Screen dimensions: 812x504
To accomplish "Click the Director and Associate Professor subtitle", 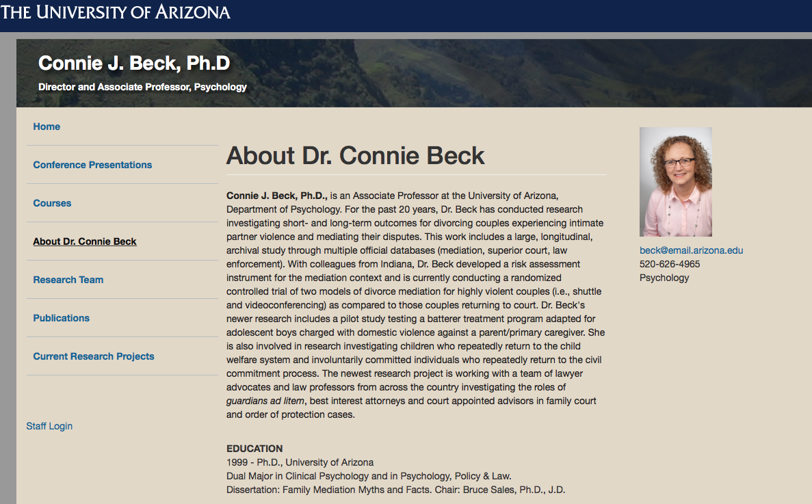I will click(x=142, y=88).
